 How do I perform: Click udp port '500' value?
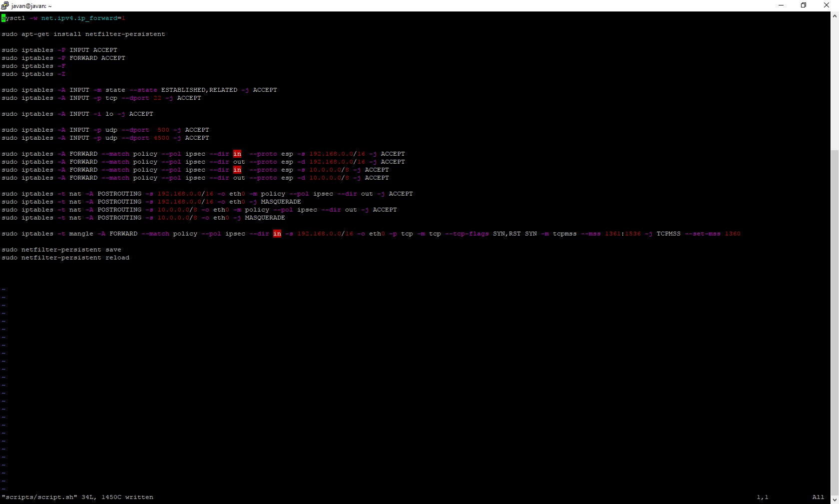click(x=163, y=130)
